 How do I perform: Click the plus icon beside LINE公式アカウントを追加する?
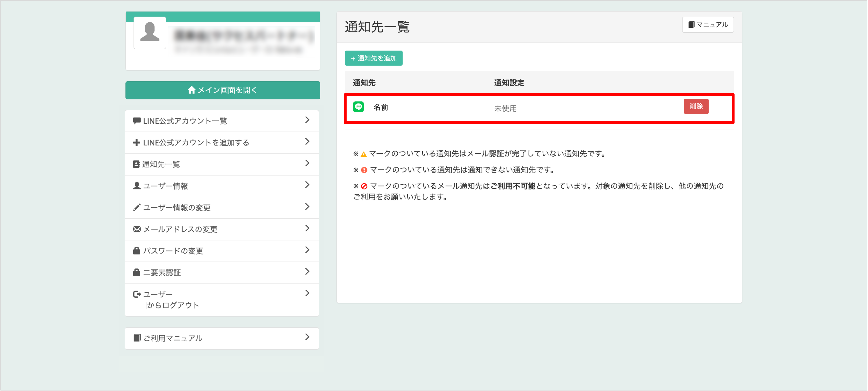pos(137,143)
